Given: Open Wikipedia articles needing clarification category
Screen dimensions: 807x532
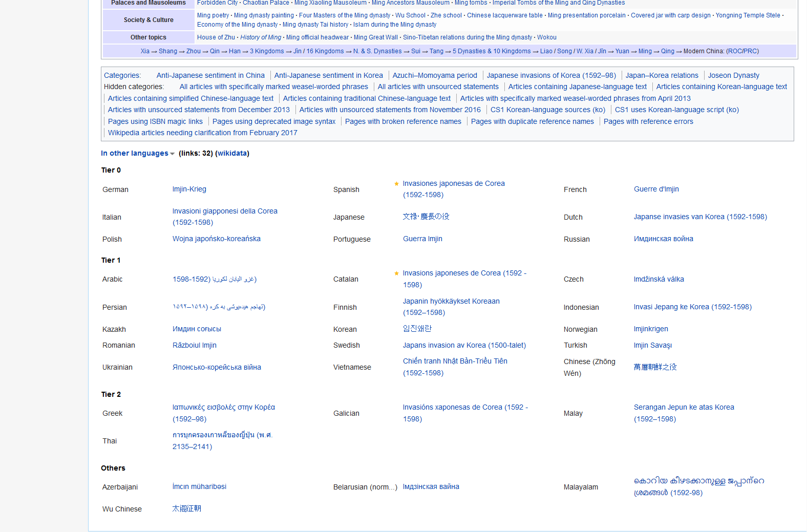Looking at the screenshot, I should click(x=203, y=133).
